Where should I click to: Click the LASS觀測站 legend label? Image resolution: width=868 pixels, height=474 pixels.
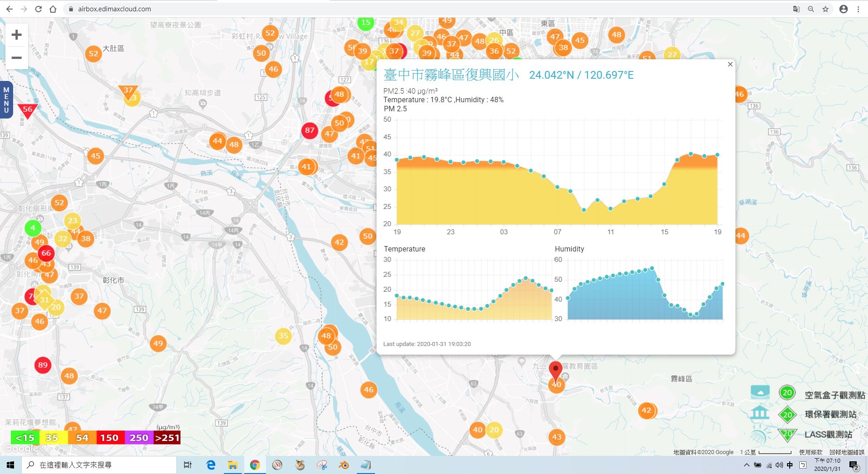click(828, 434)
